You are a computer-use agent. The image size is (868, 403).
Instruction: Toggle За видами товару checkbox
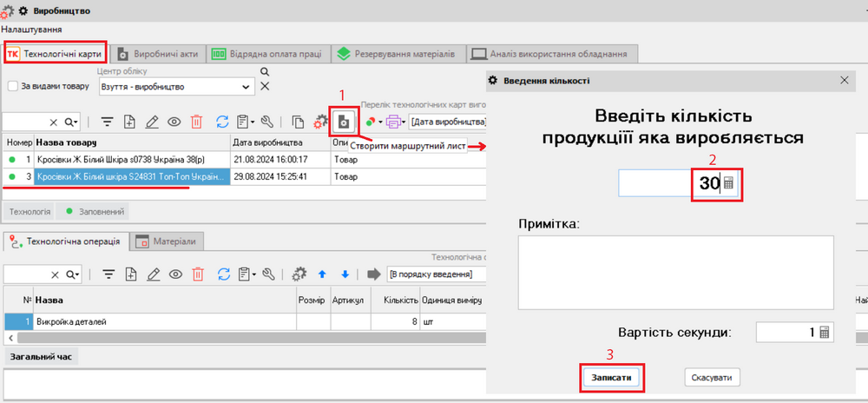coord(13,86)
